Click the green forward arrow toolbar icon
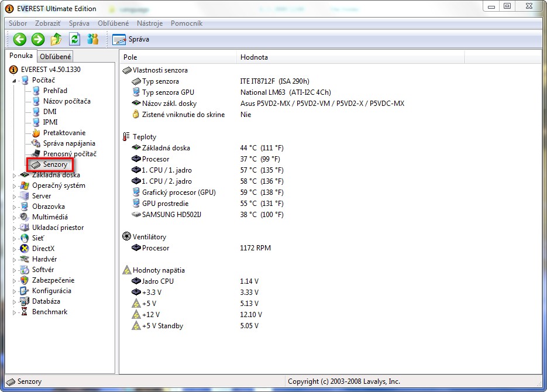Screen dimensions: 547x392 tap(38, 39)
